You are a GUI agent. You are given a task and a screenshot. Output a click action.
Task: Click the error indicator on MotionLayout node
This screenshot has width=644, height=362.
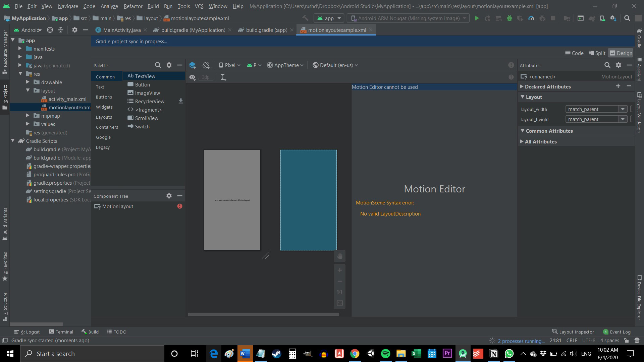(x=180, y=206)
